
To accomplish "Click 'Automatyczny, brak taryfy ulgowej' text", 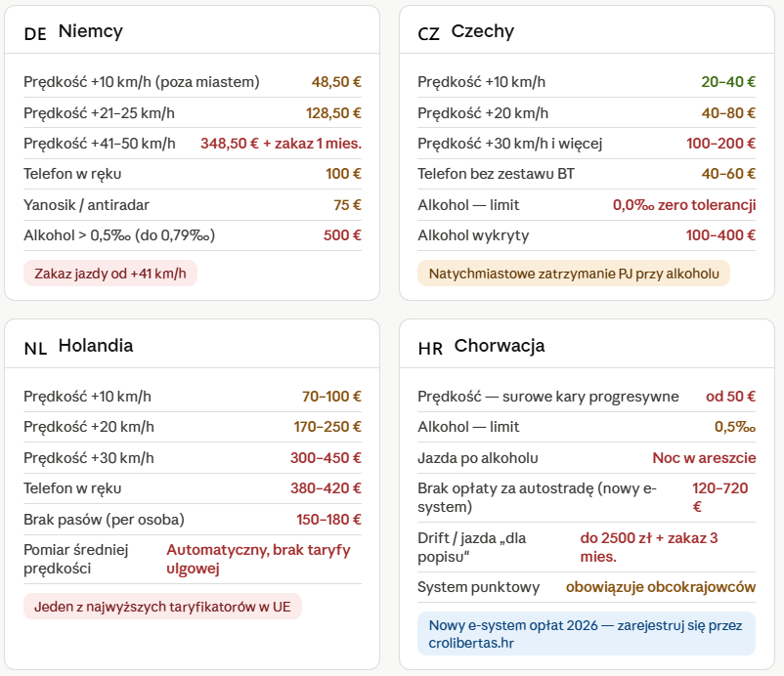I will [x=258, y=559].
